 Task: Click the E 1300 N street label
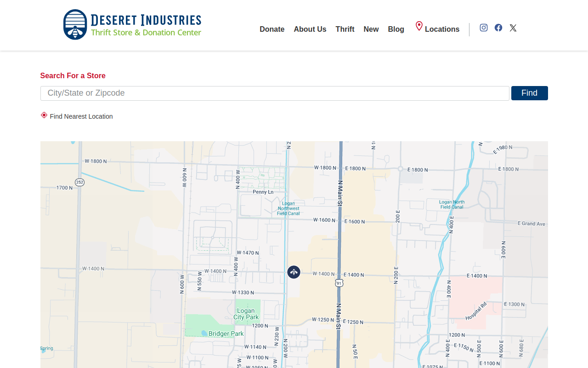(514, 305)
